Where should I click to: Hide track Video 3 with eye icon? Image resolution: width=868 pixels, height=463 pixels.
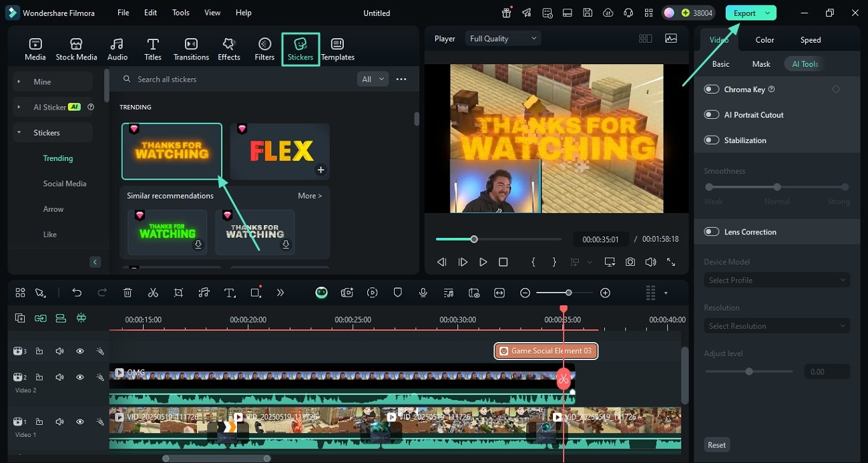79,351
